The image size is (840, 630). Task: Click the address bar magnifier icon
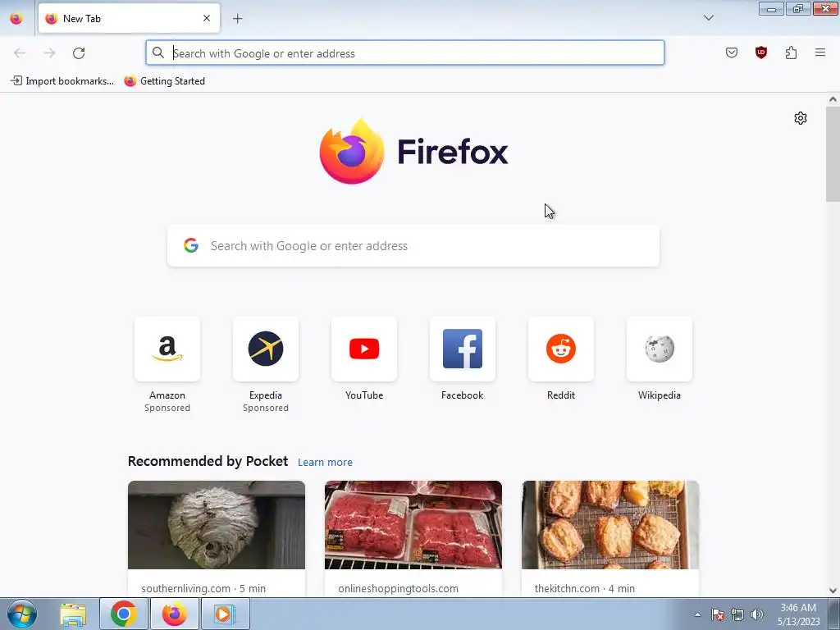coord(158,52)
